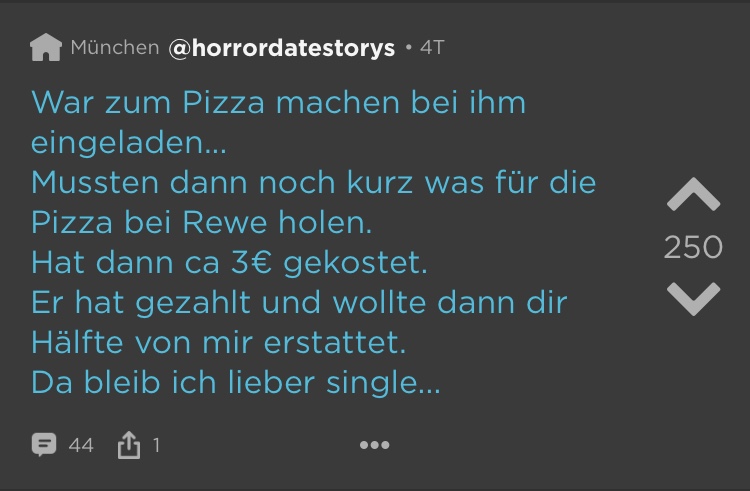Downvote the post with the down arrow
Image resolution: width=750 pixels, height=491 pixels.
692,298
